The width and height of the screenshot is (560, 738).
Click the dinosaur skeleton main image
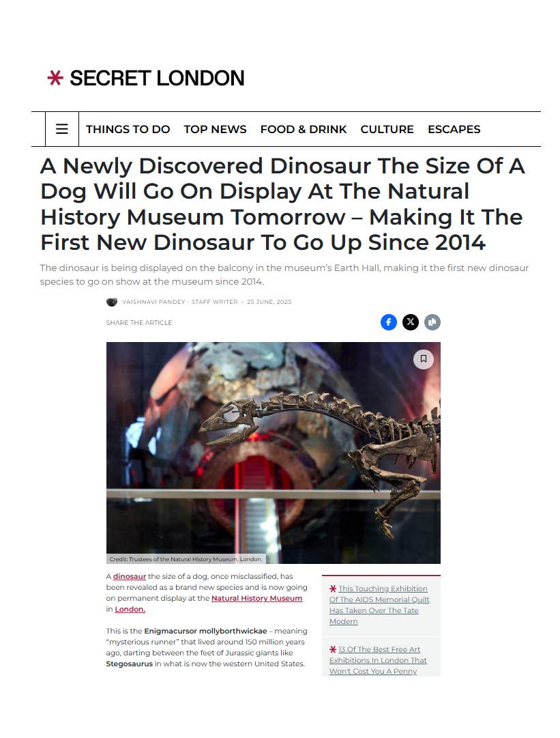(x=274, y=453)
